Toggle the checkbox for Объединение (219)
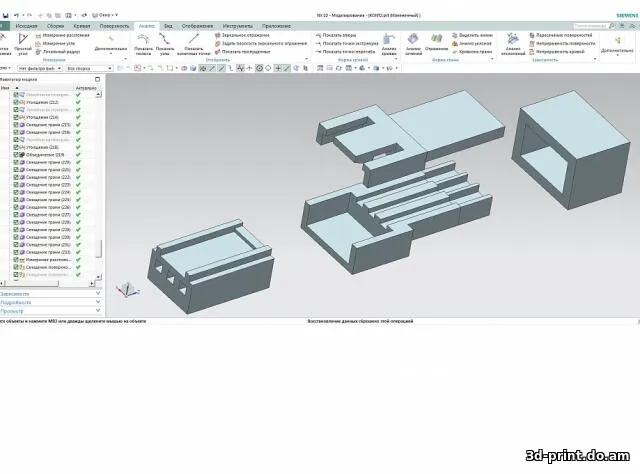Screen dimensions: 640x474 (16, 155)
